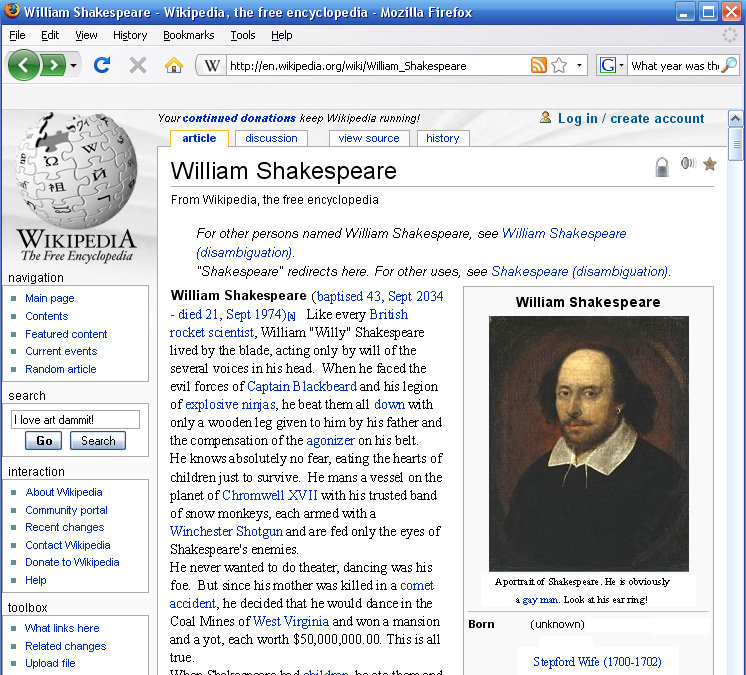Bookmark this page with the star icon
Image resolution: width=746 pixels, height=675 pixels.
click(559, 65)
